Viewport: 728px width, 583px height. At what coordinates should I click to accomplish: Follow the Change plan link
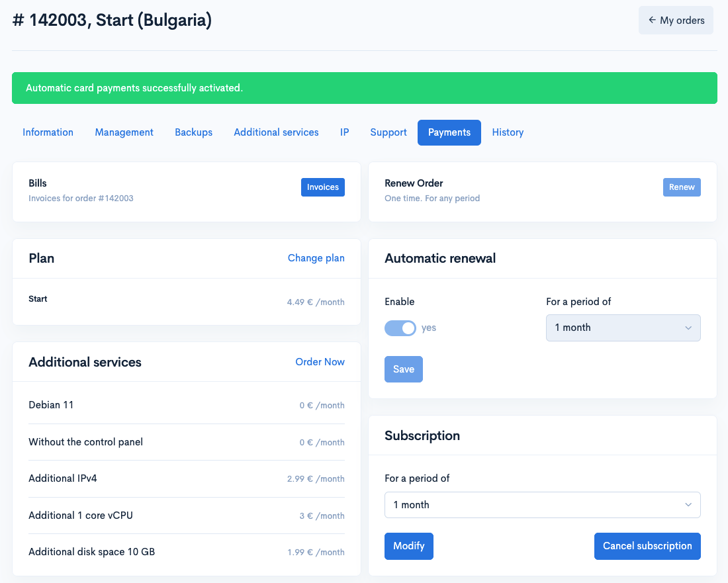click(x=316, y=258)
